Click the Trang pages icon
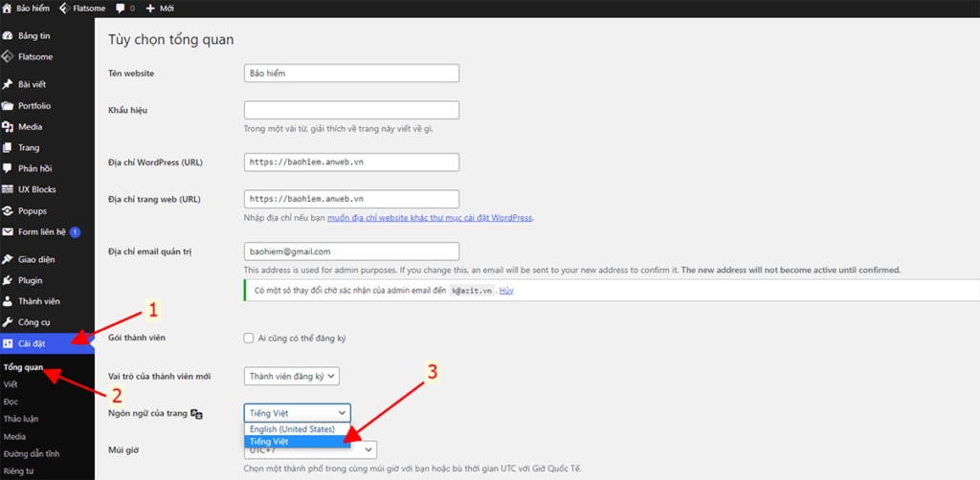Image resolution: width=980 pixels, height=480 pixels. pyautogui.click(x=8, y=148)
